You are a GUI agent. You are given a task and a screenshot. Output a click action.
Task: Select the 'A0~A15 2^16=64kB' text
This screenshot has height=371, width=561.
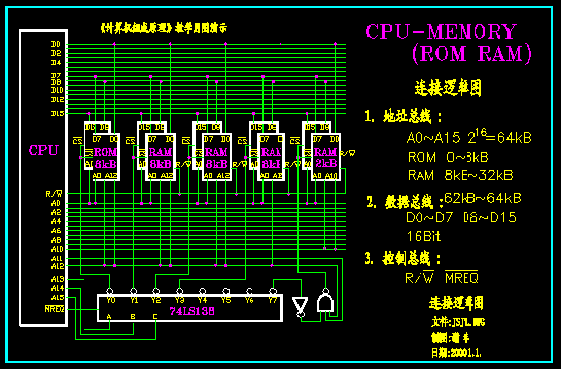(x=469, y=136)
